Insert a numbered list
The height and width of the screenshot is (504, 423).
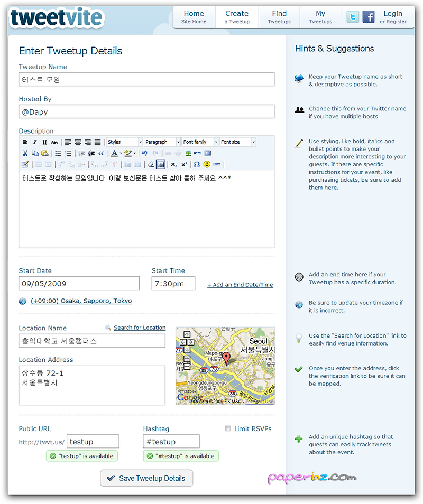[x=68, y=153]
